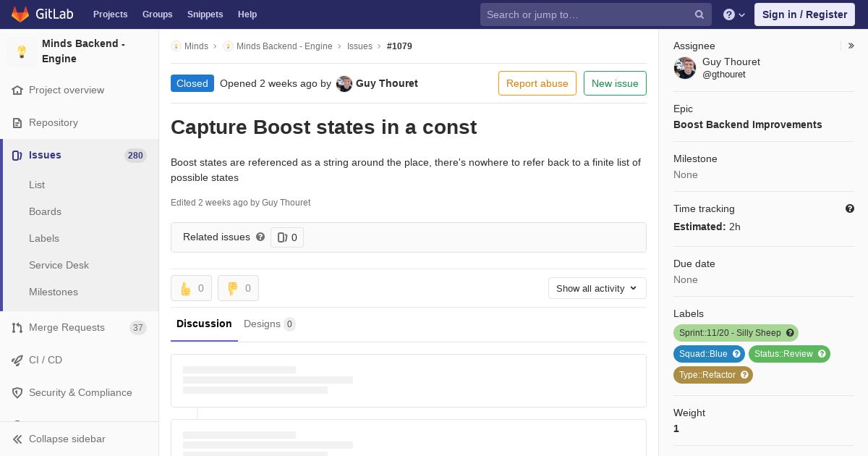Click the help icon on Sprint label

[x=790, y=333]
